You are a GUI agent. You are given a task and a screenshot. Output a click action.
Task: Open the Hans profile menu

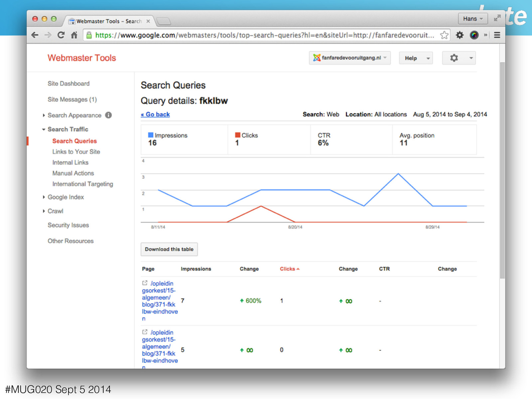tap(473, 19)
